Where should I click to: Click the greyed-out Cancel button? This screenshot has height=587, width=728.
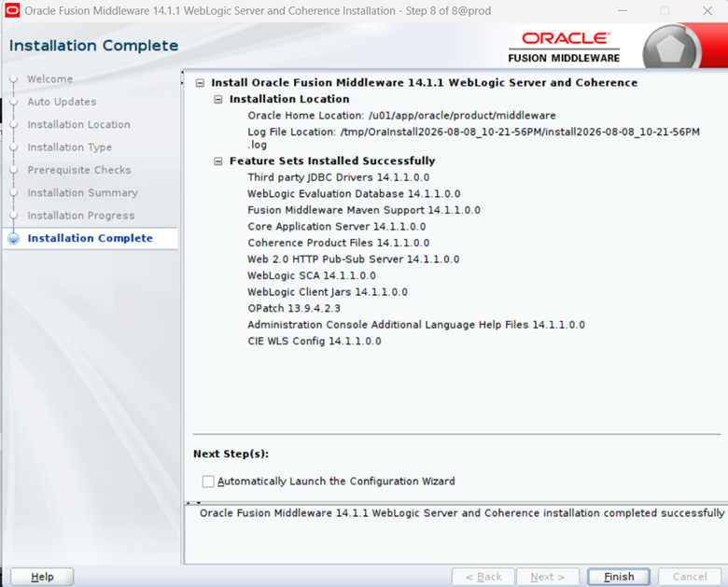tap(690, 577)
